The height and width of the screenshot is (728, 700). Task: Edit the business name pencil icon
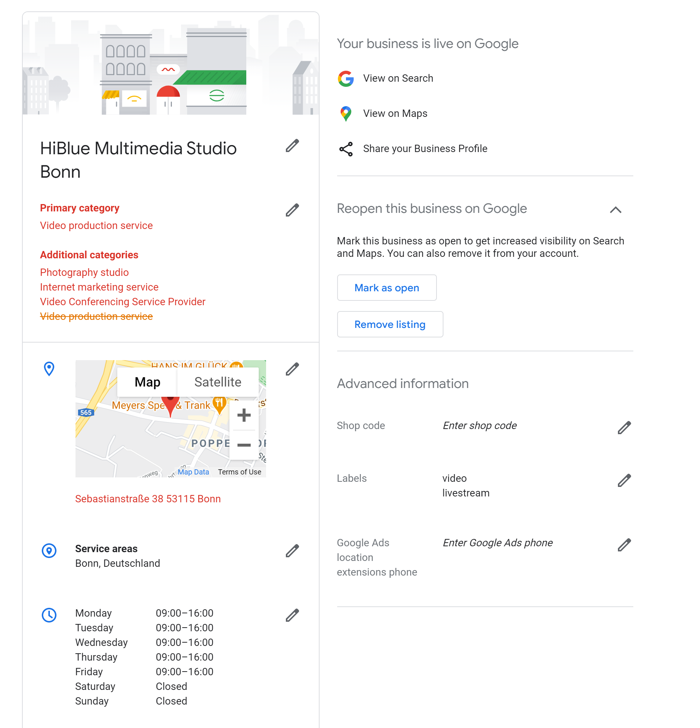(292, 145)
